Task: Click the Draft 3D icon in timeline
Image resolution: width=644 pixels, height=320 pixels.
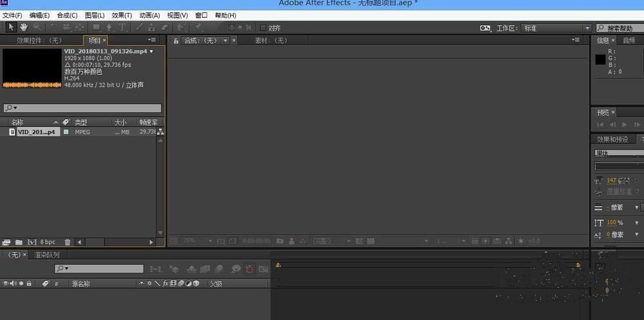Action: tap(174, 269)
